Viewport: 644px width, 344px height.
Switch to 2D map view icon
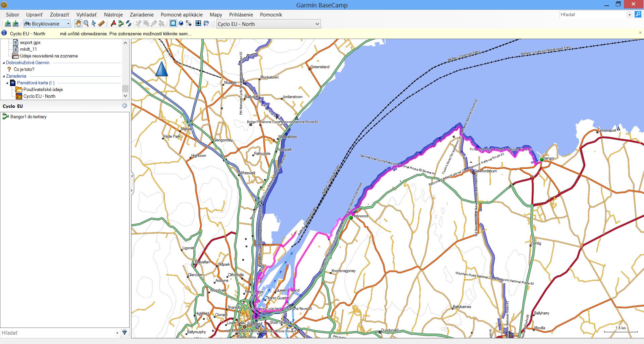173,24
